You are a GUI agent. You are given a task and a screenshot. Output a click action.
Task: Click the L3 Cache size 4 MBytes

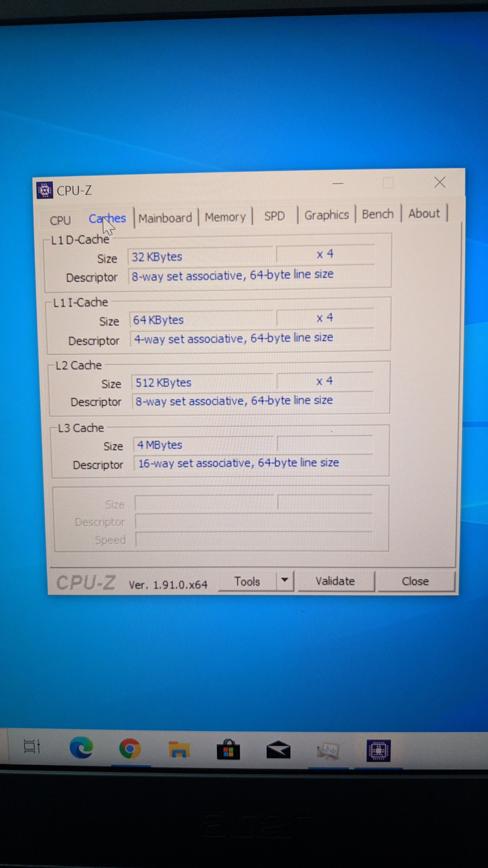tap(204, 445)
